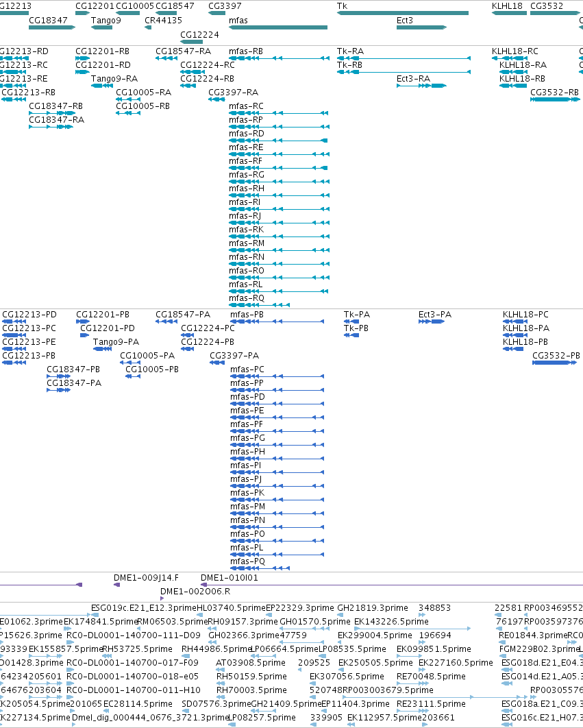
Task: Click the Tk-PB protein label
Action: (356, 328)
